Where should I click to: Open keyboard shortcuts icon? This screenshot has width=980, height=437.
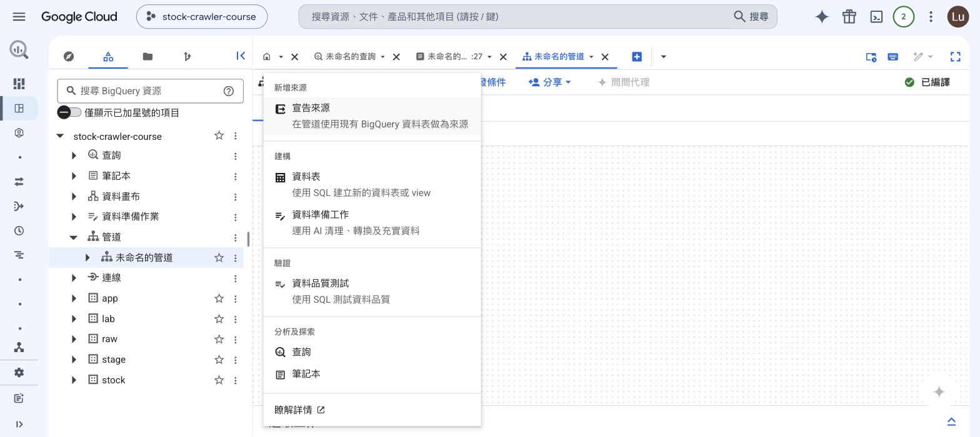(892, 57)
